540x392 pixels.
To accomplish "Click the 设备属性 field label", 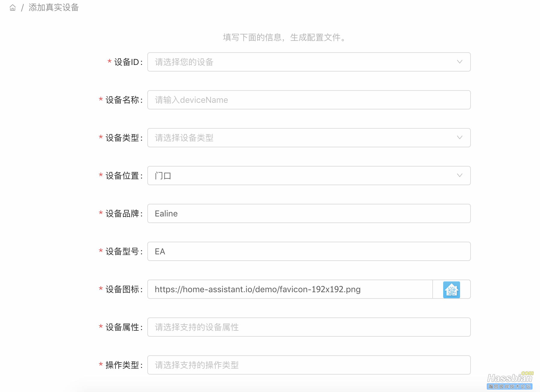I will point(124,327).
